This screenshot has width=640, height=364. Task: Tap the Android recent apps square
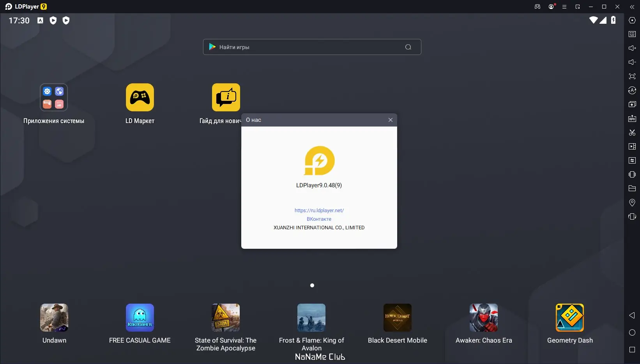pyautogui.click(x=632, y=350)
